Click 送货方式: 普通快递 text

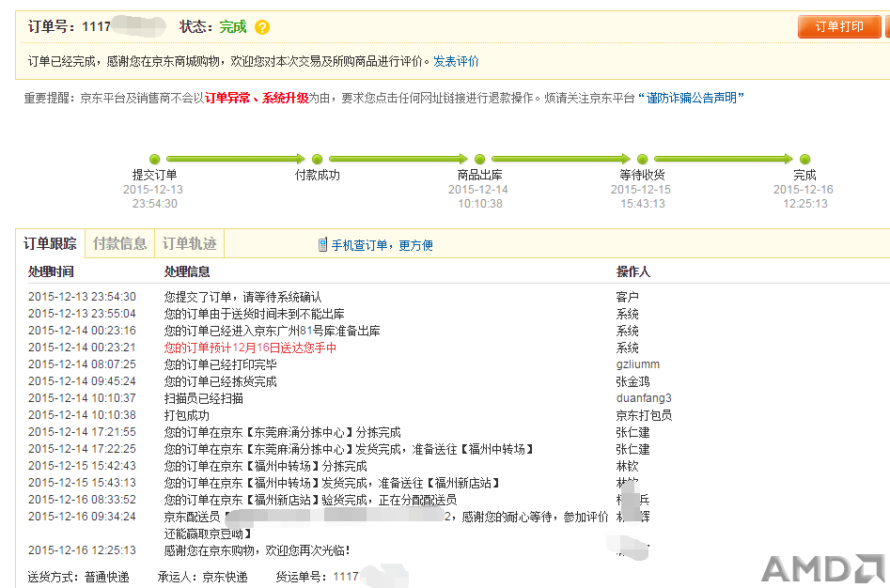tap(78, 578)
